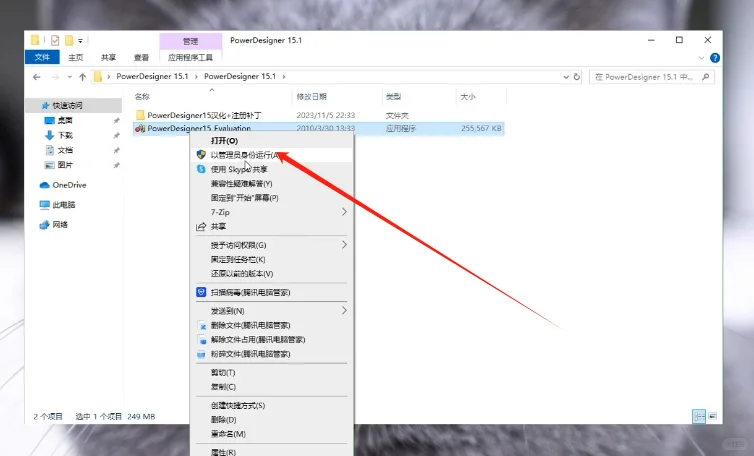Choose 粉碎文件(腾讯电脑管家) menu entry
The image size is (754, 456).
(x=272, y=354)
